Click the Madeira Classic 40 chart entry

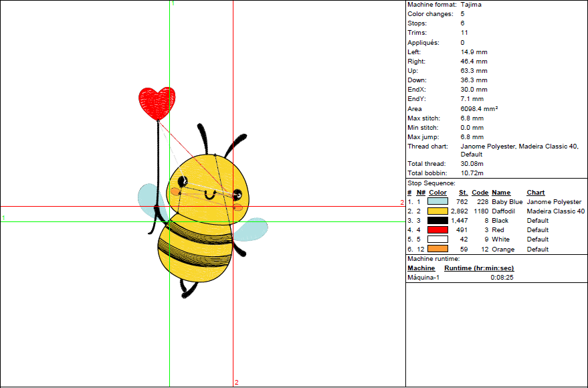556,211
